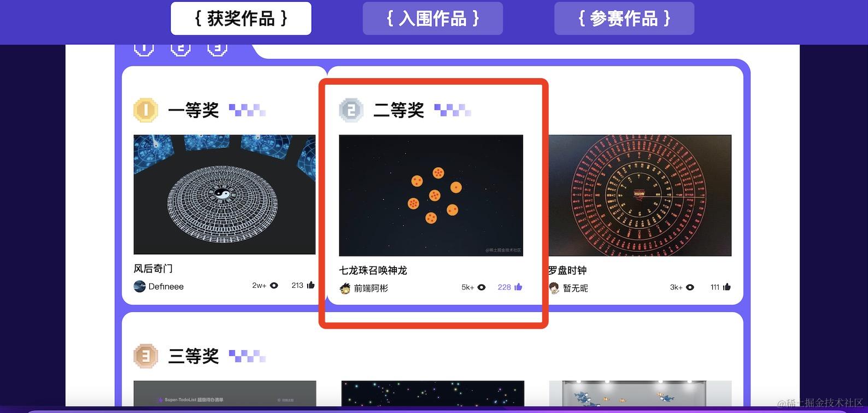Open the Super-TodoList third-prize thumbnail

225,393
